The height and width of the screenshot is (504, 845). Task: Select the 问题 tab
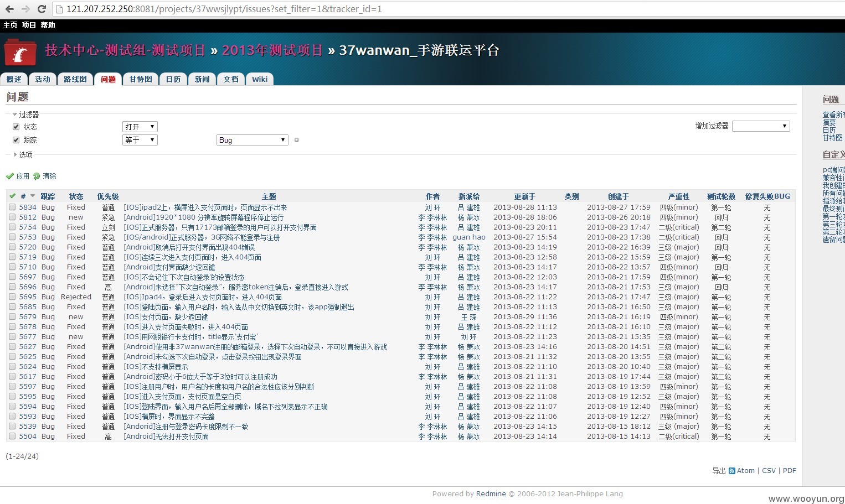coord(108,79)
